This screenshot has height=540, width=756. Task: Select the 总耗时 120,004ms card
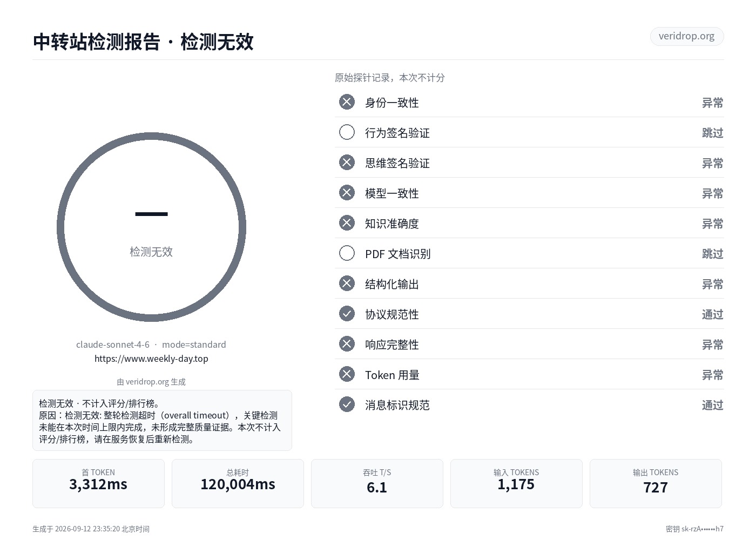[238, 483]
